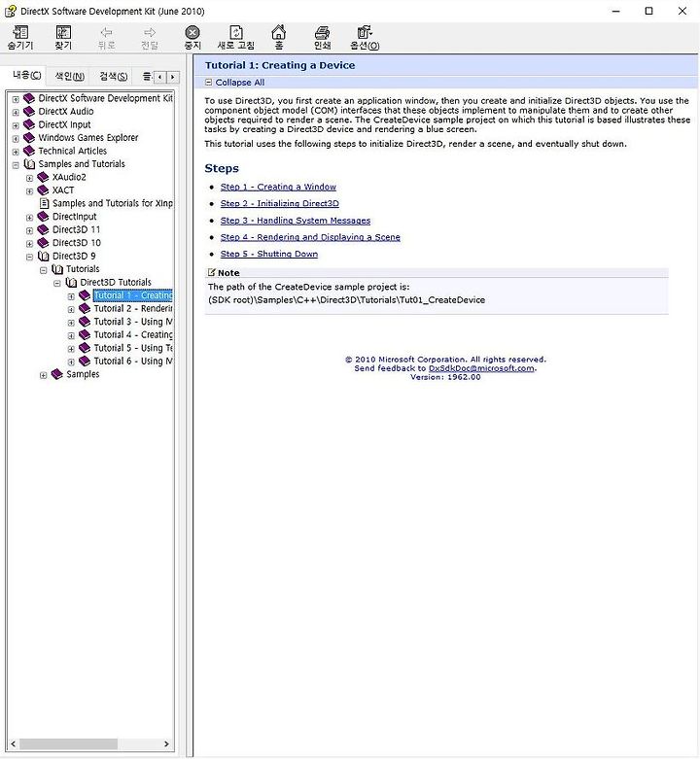The image size is (700, 759).
Task: Open Step 2 - Initializing Direct3D link
Action: (279, 203)
